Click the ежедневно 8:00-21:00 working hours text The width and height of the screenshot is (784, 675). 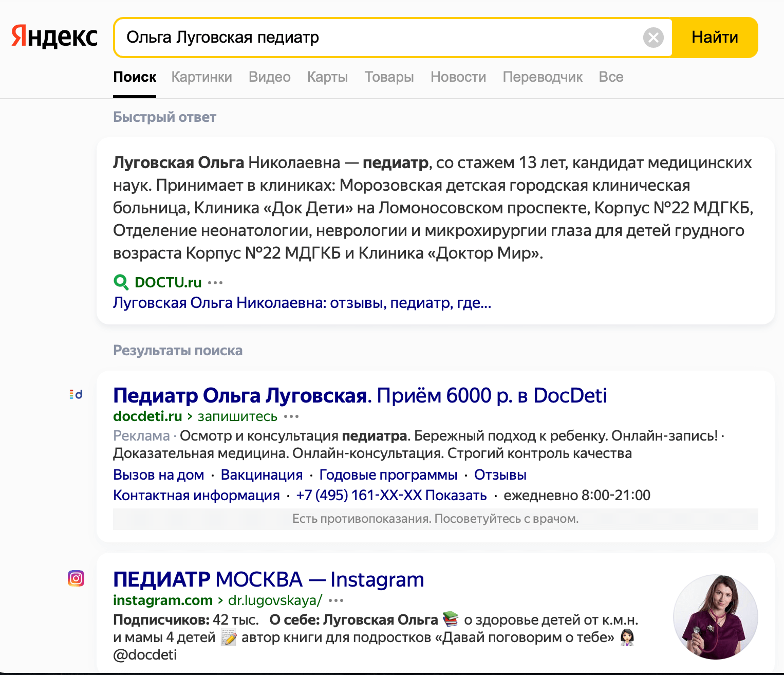(577, 495)
